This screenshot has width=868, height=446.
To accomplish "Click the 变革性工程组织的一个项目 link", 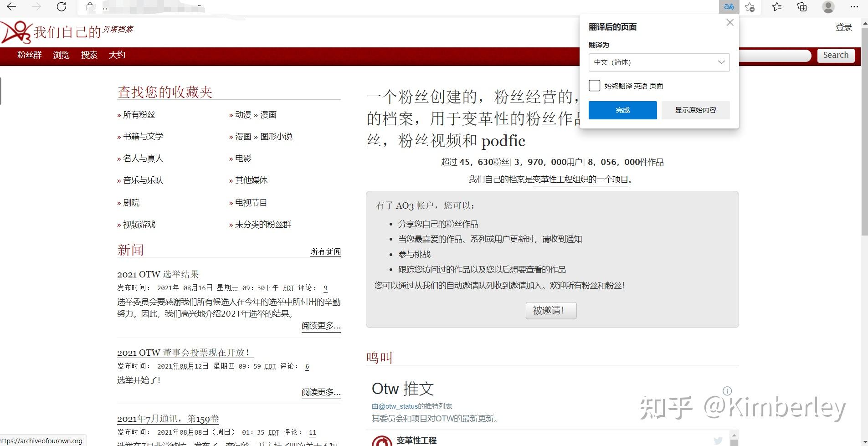I will point(580,179).
